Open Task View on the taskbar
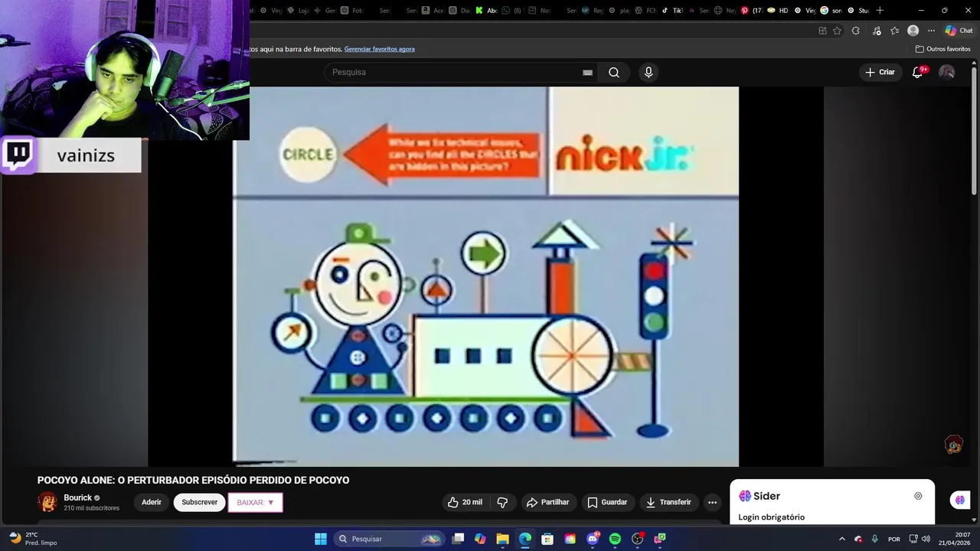The height and width of the screenshot is (551, 980). (x=458, y=539)
